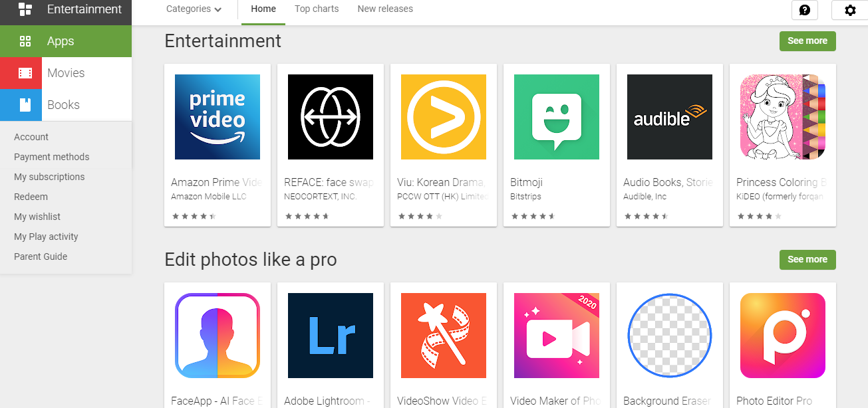Click the Princess Coloring app title

(782, 182)
